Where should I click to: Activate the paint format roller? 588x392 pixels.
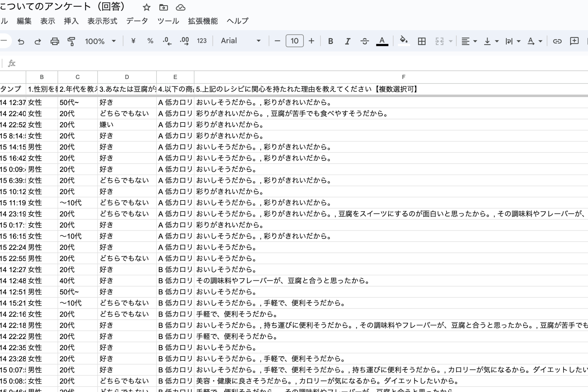[71, 41]
